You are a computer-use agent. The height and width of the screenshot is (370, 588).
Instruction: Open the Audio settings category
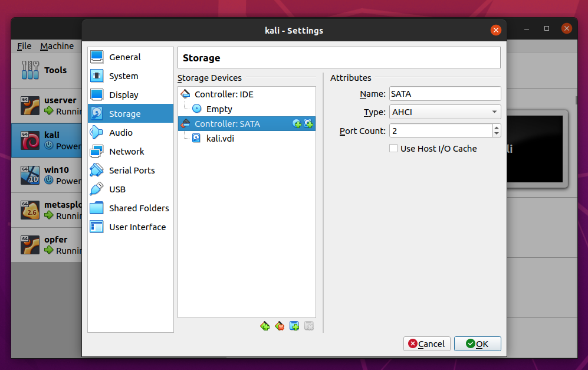tap(120, 133)
